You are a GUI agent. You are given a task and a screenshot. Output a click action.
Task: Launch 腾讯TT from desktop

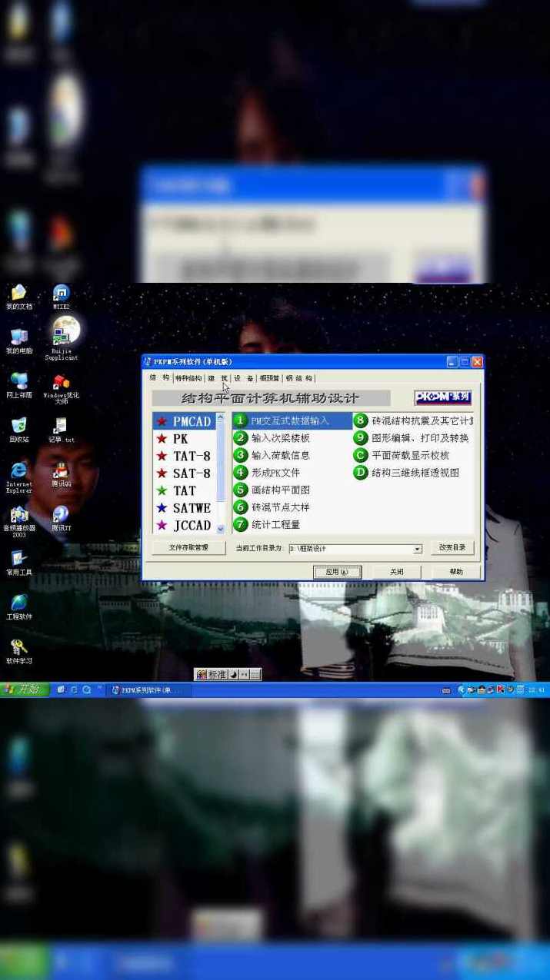click(62, 519)
